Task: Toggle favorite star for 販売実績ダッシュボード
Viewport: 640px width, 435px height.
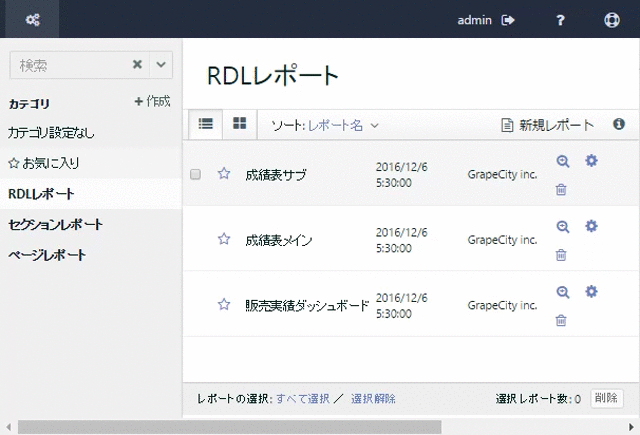Action: (x=224, y=304)
